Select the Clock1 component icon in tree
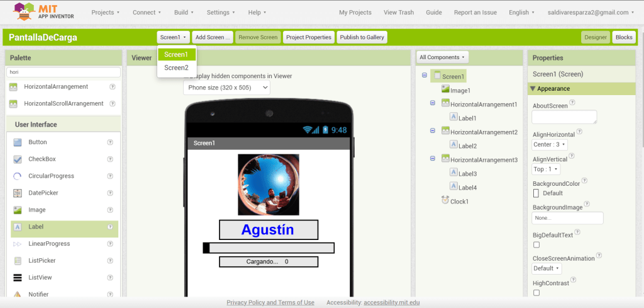Screen dimensions: 644x308 coord(445,202)
